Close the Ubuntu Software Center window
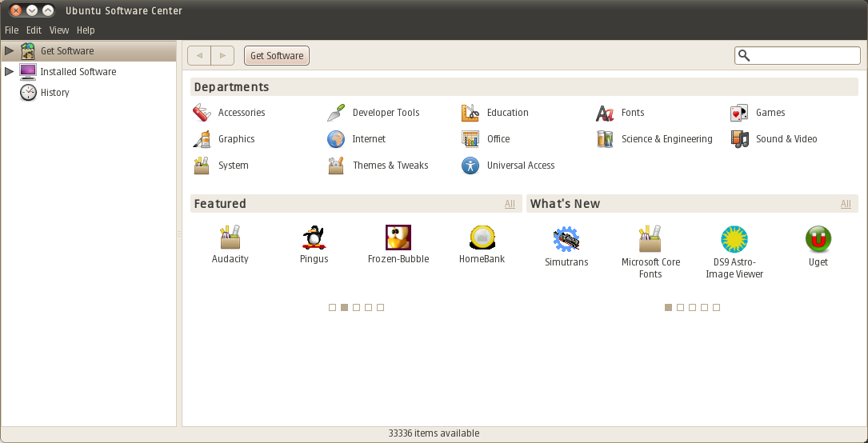Viewport: 868px width, 443px height. coord(16,10)
